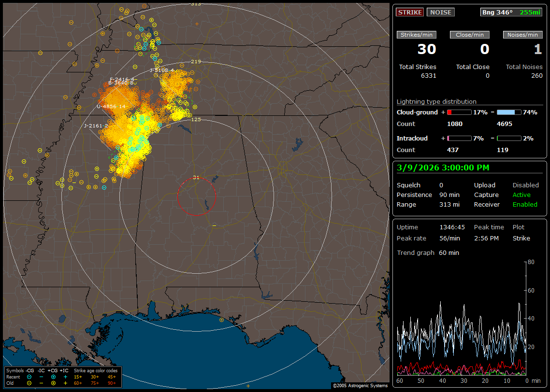Click the 90+ strike age color code
The height and width of the screenshot is (392, 550).
(111, 383)
